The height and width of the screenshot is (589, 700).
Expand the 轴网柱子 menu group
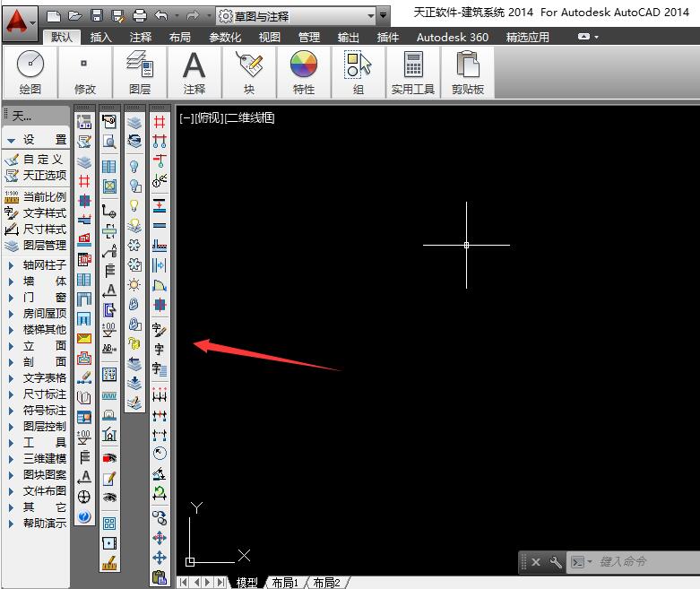(43, 264)
